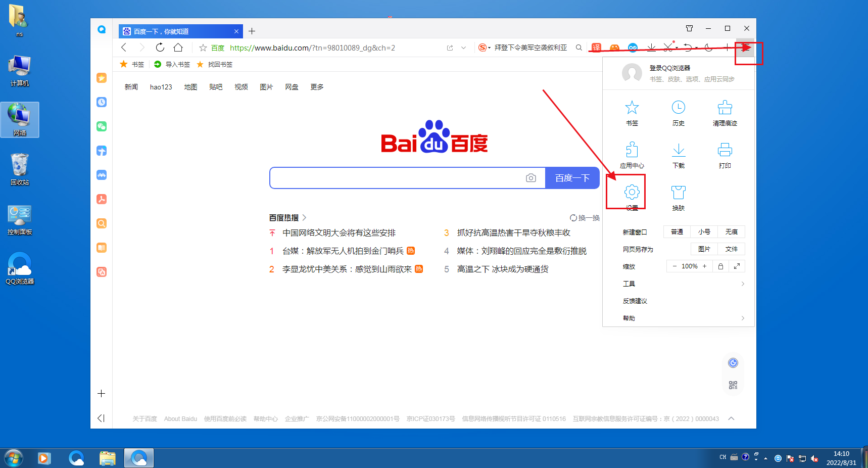Click 换一换 to refresh hot searches
This screenshot has width=868, height=468.
click(x=585, y=218)
